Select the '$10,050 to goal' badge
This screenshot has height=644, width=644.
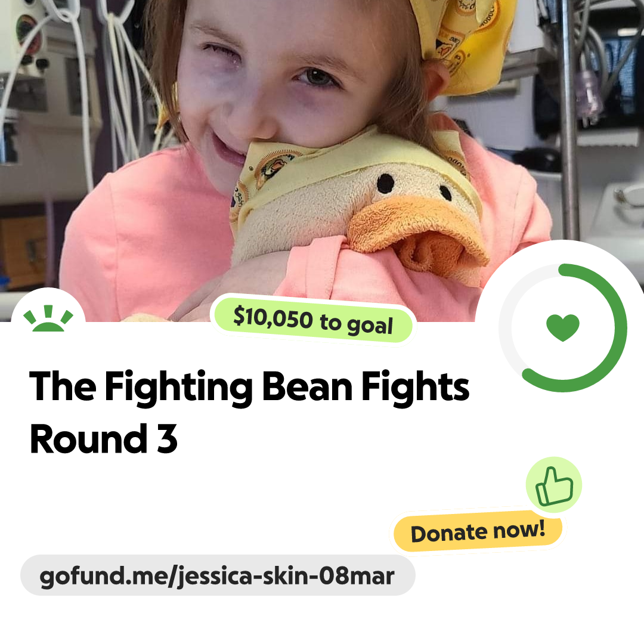(314, 320)
